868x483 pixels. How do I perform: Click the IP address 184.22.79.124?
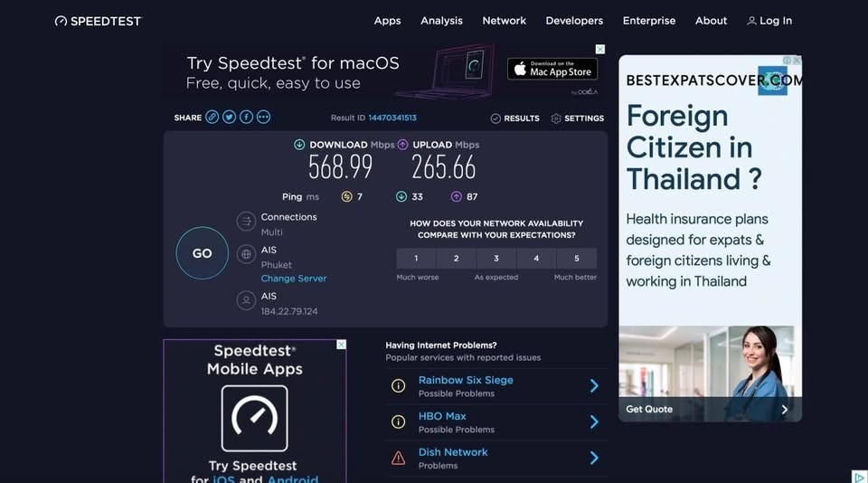289,312
